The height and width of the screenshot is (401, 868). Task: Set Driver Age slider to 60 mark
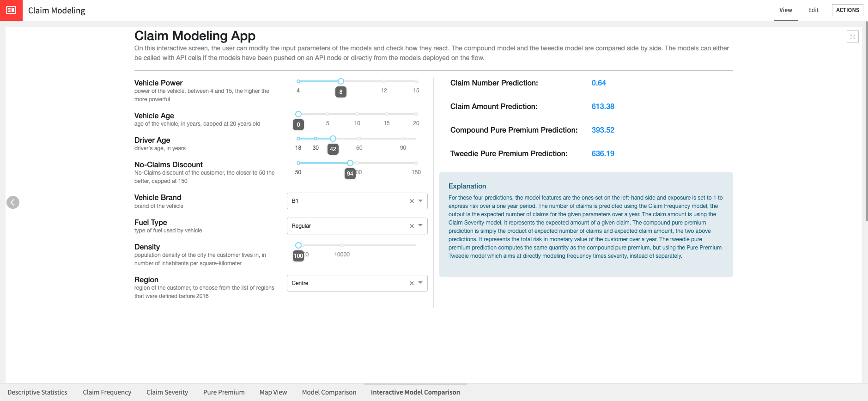[x=359, y=139]
